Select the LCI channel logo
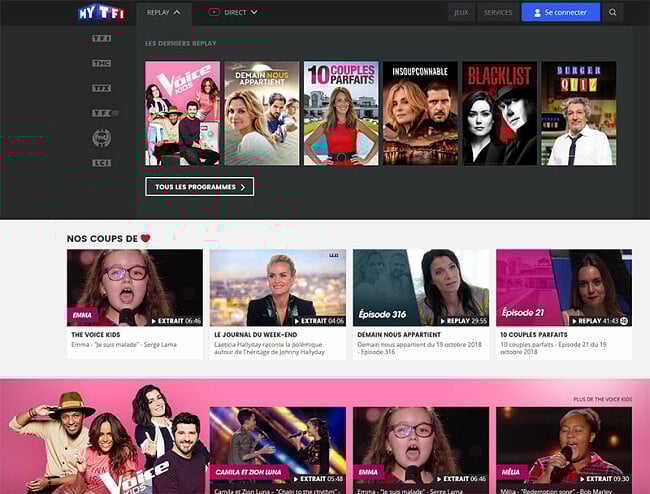Image resolution: width=650 pixels, height=494 pixels. (x=102, y=163)
